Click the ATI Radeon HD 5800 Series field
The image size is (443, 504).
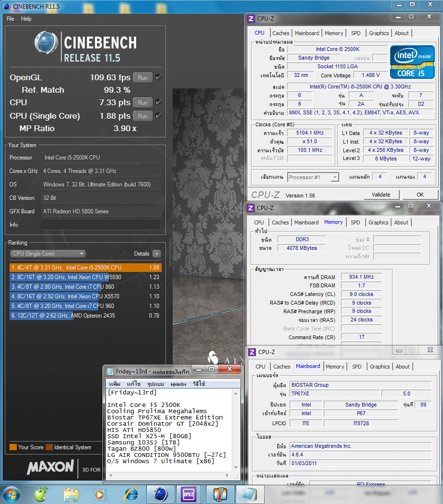[101, 211]
